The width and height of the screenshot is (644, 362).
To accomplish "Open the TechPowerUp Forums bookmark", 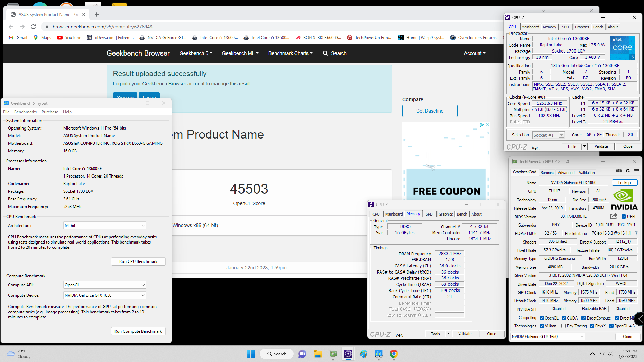I will 370,38.
